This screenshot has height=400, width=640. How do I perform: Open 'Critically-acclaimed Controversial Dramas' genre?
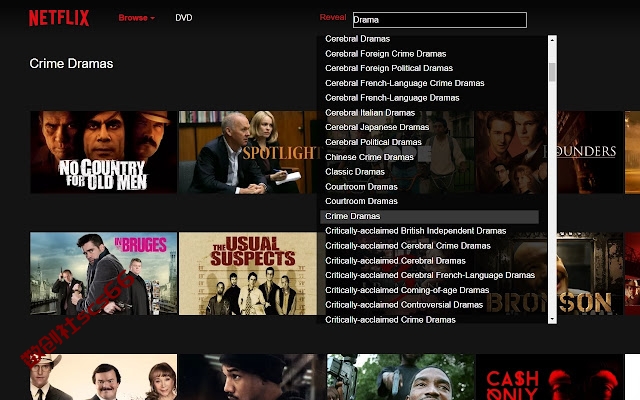(x=404, y=305)
